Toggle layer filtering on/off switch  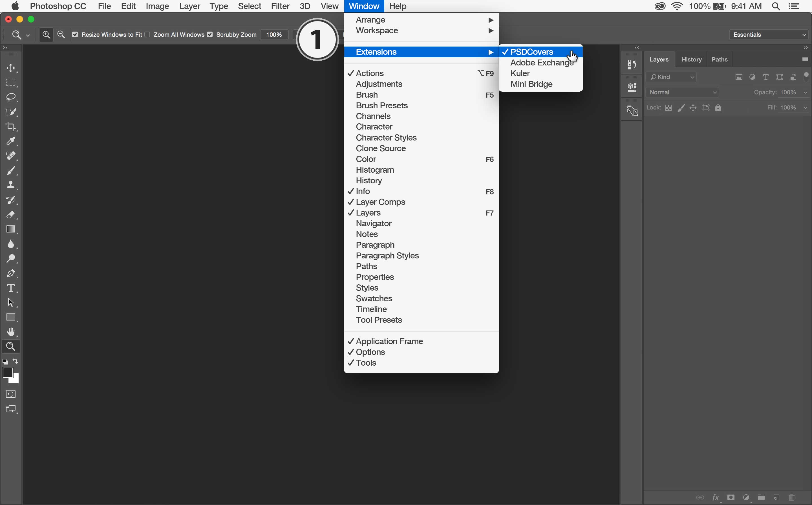click(x=806, y=76)
